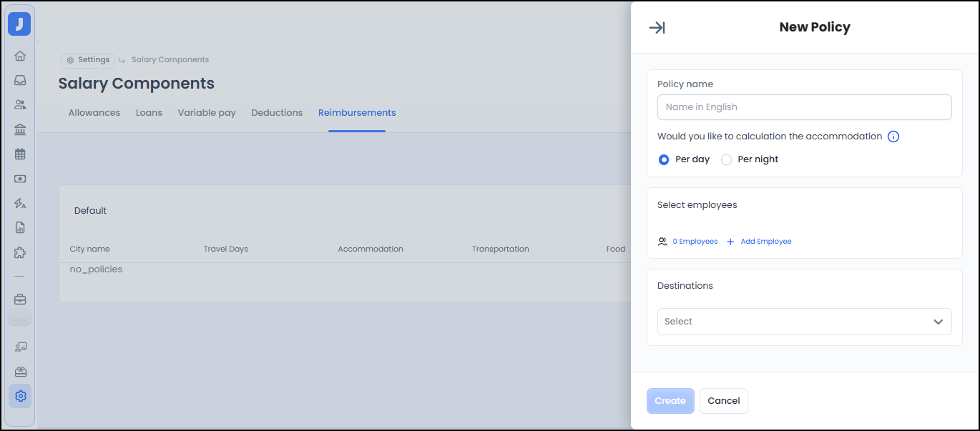Open the Employees people icon in sidebar
Viewport: 980px width, 431px height.
tap(20, 104)
